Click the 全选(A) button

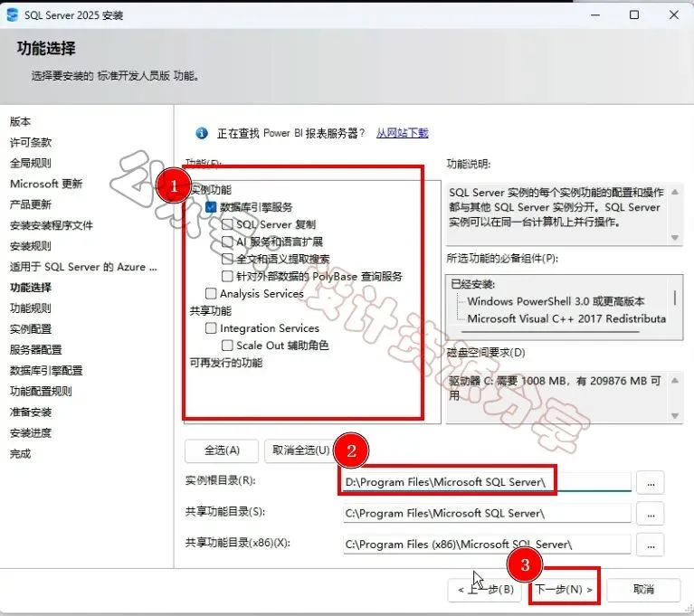(222, 450)
